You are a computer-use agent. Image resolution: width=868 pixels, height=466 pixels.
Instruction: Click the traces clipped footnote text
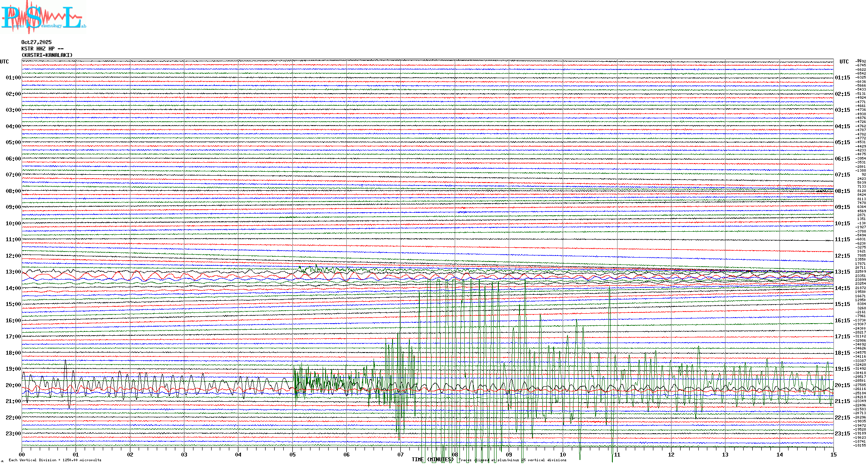click(x=513, y=460)
